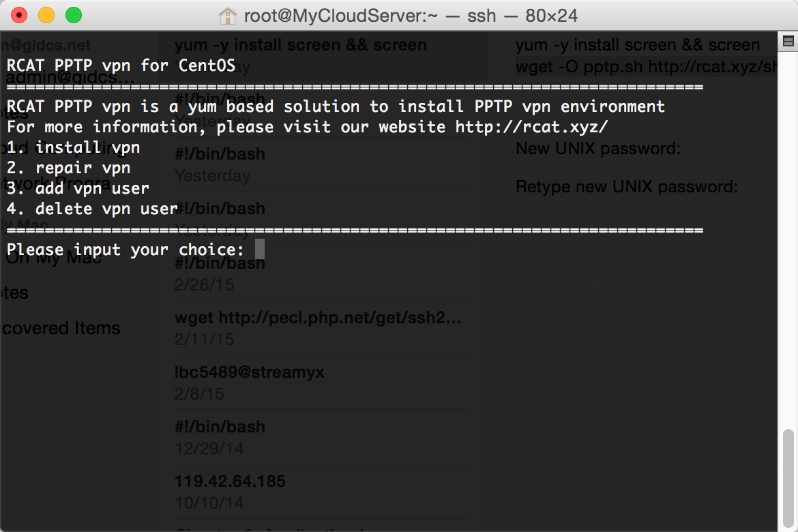
Task: Click the "Please input your choice:" prompt text
Action: (125, 250)
